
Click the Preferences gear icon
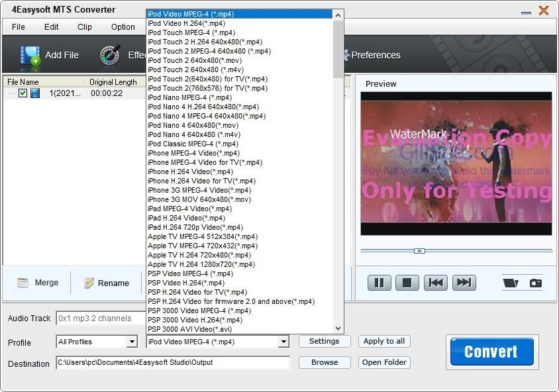[x=346, y=55]
